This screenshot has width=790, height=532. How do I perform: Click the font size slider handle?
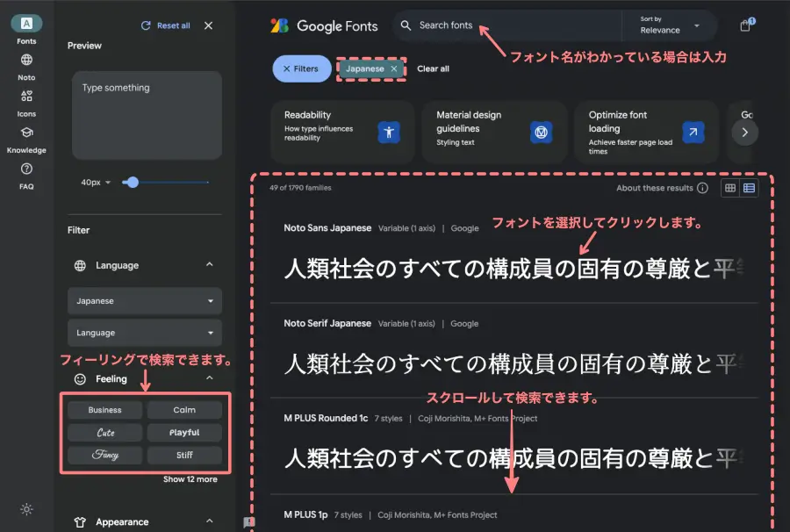(132, 183)
